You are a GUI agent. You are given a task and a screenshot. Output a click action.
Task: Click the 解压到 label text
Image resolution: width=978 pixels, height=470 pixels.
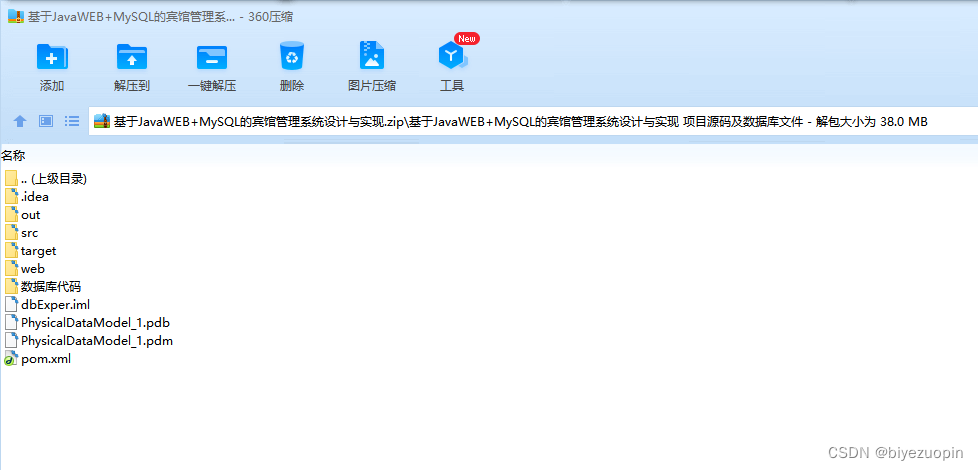click(x=132, y=86)
